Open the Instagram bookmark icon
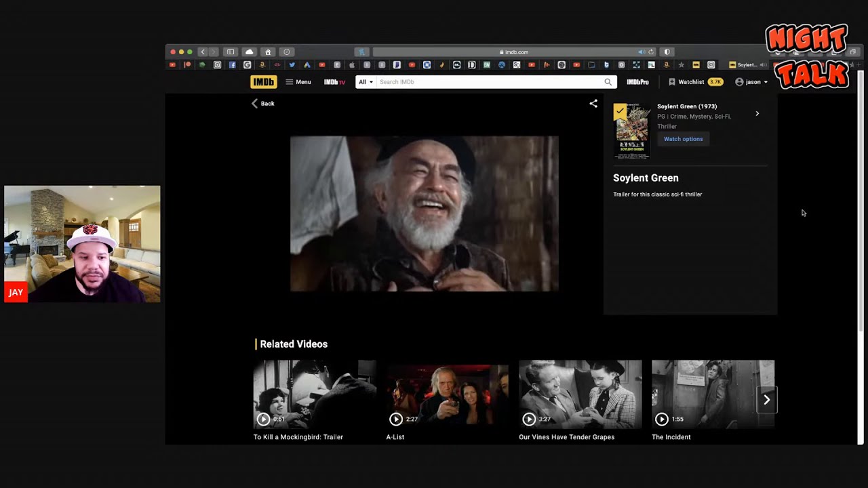Viewport: 868px width, 488px height. tap(217, 65)
